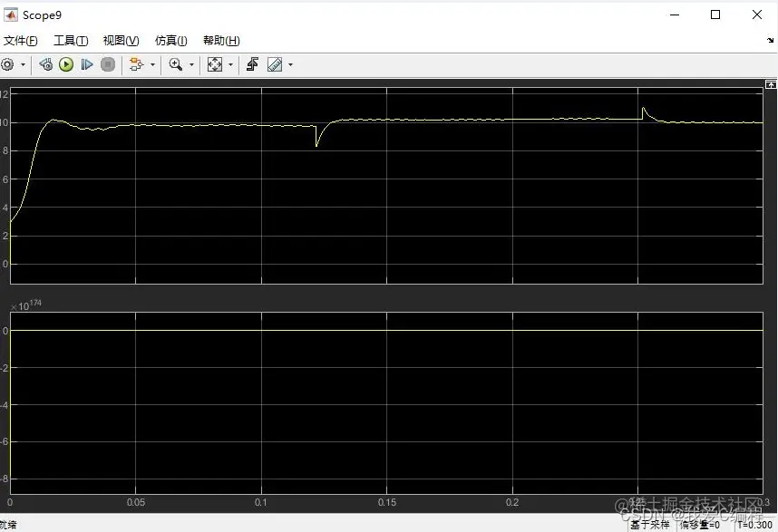The width and height of the screenshot is (778, 532).
Task: Expand the configuration gear dropdown arrow
Action: (23, 64)
